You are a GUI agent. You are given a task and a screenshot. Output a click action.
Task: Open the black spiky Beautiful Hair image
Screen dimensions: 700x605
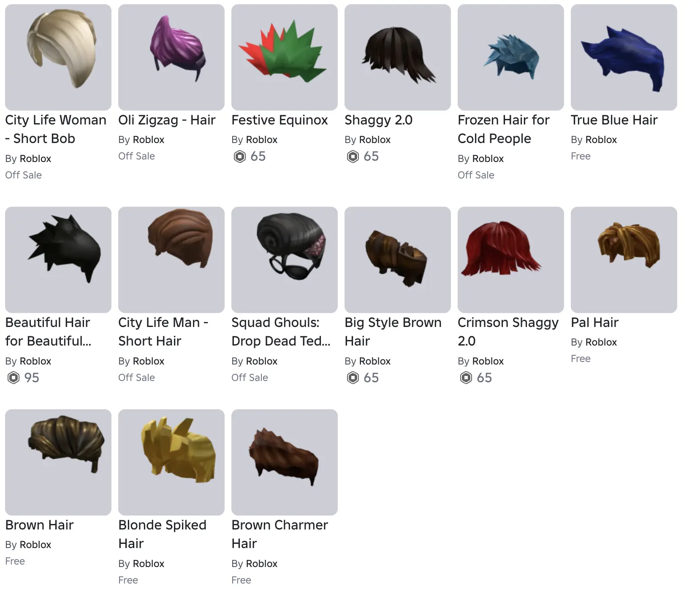(58, 260)
